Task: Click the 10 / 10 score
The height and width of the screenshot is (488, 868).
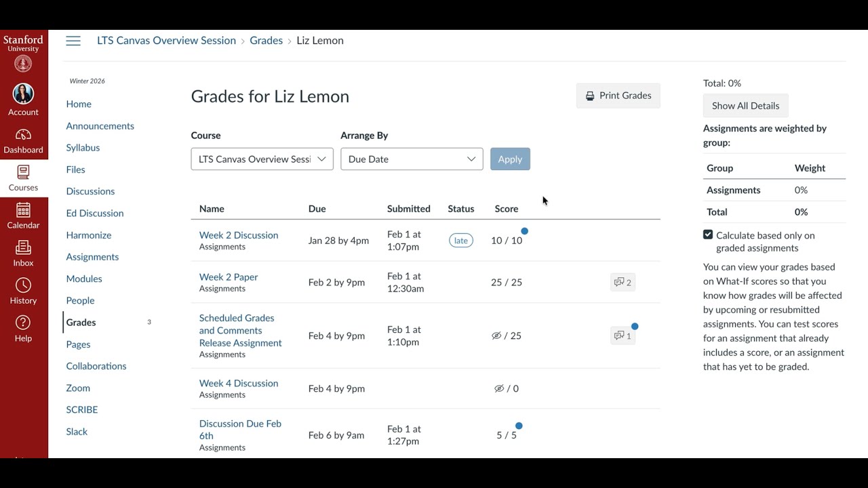Action: pos(507,241)
